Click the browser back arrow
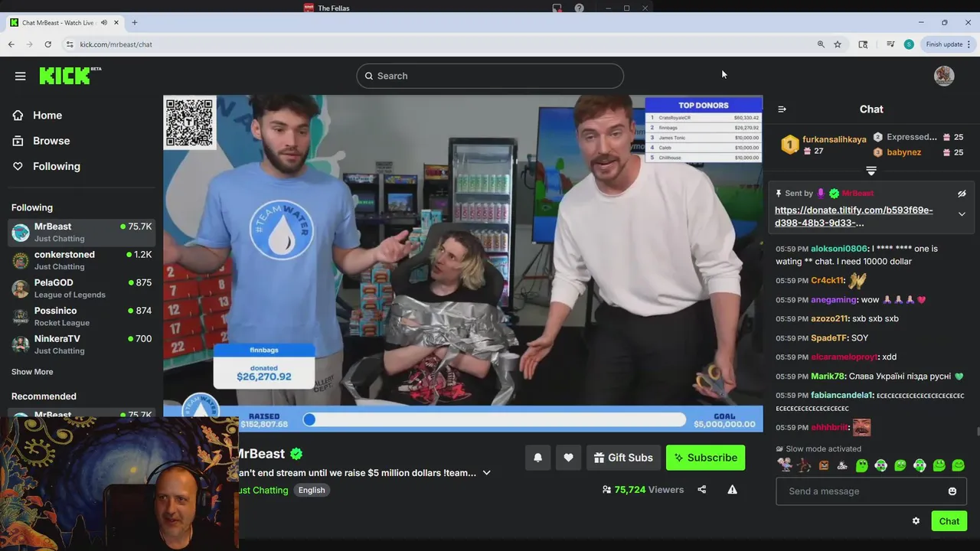 point(11,44)
